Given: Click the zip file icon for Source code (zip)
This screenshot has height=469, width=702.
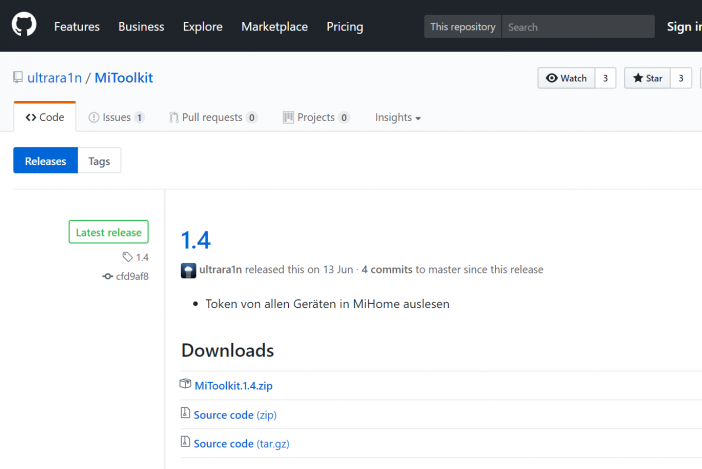Looking at the screenshot, I should 185,413.
